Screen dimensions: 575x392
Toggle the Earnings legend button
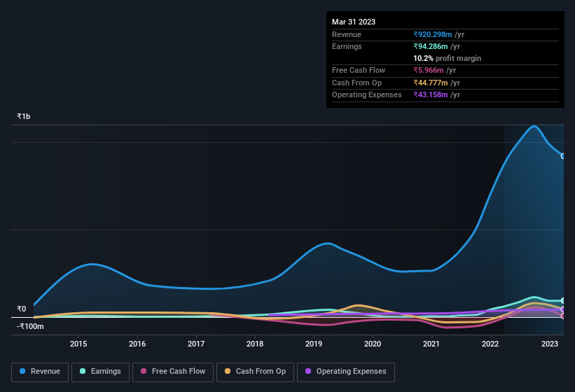[x=100, y=372]
